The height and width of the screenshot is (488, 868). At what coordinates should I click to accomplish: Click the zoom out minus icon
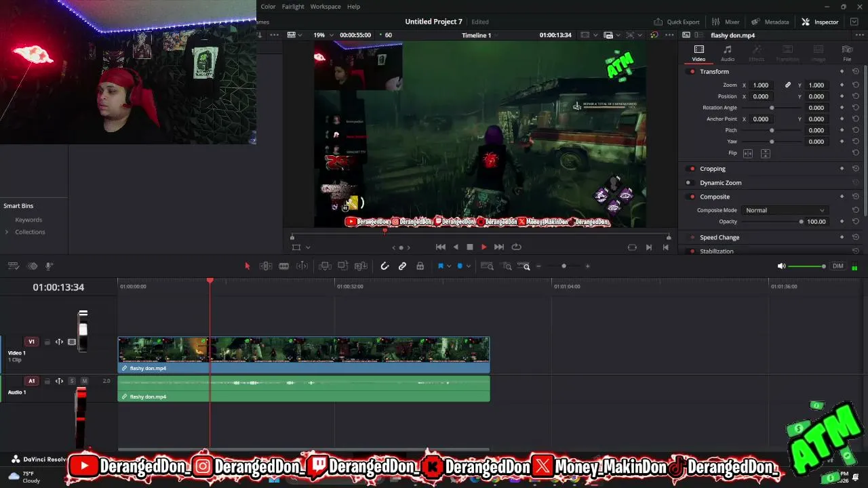(x=539, y=266)
